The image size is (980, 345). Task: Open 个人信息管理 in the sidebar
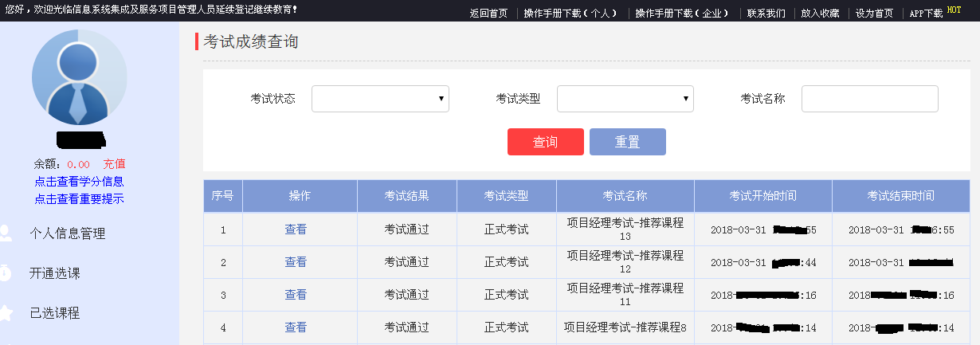point(68,233)
